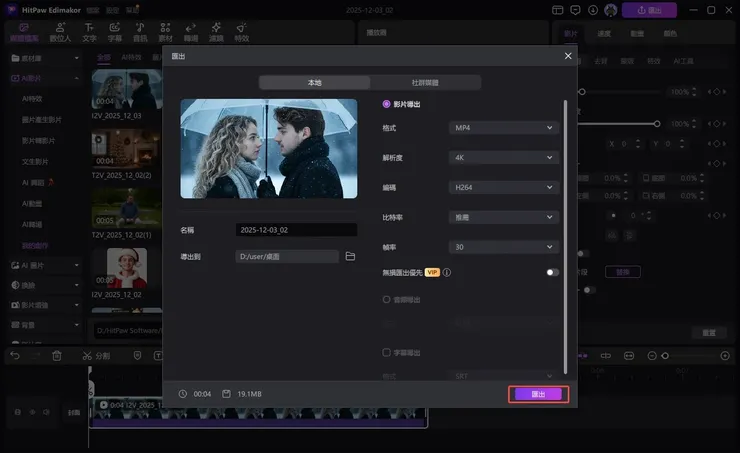The image size is (740, 453).
Task: Click the duration clock icon in dialog footer
Action: [x=183, y=394]
